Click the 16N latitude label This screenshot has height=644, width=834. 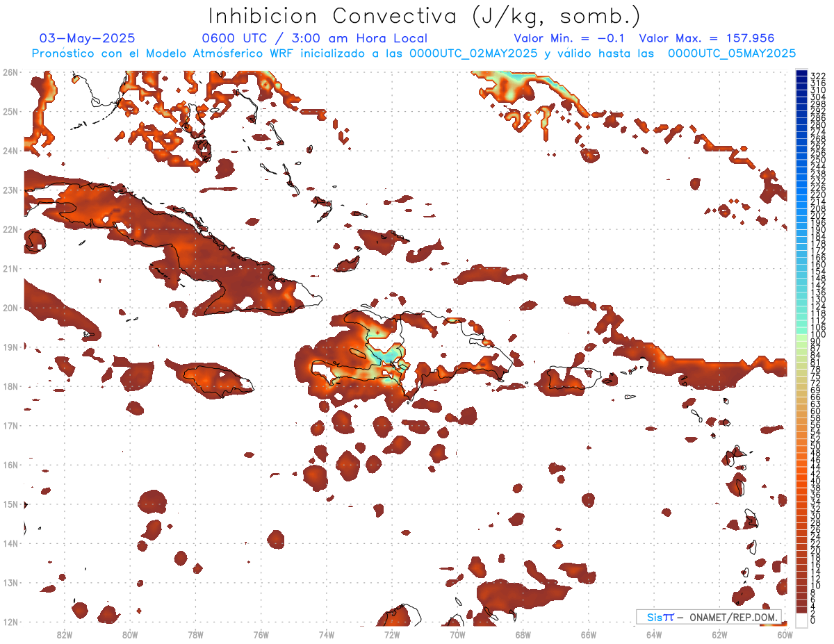[10, 465]
